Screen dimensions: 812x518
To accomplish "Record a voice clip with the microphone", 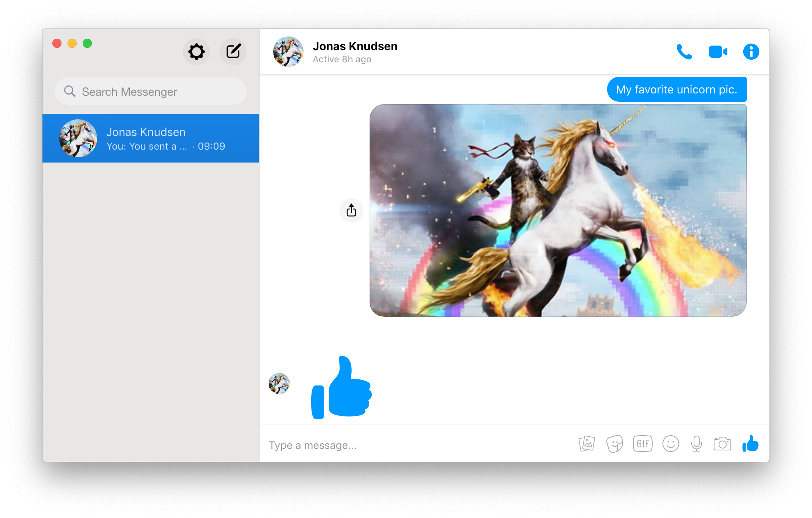I will click(x=697, y=443).
